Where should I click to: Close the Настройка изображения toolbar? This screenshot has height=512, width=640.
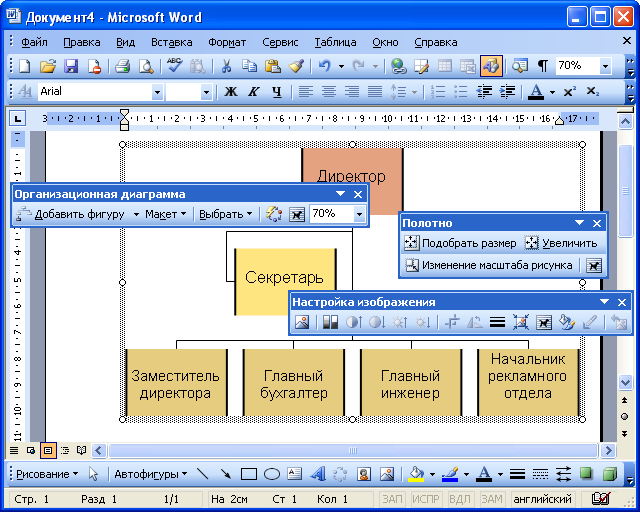coord(622,302)
